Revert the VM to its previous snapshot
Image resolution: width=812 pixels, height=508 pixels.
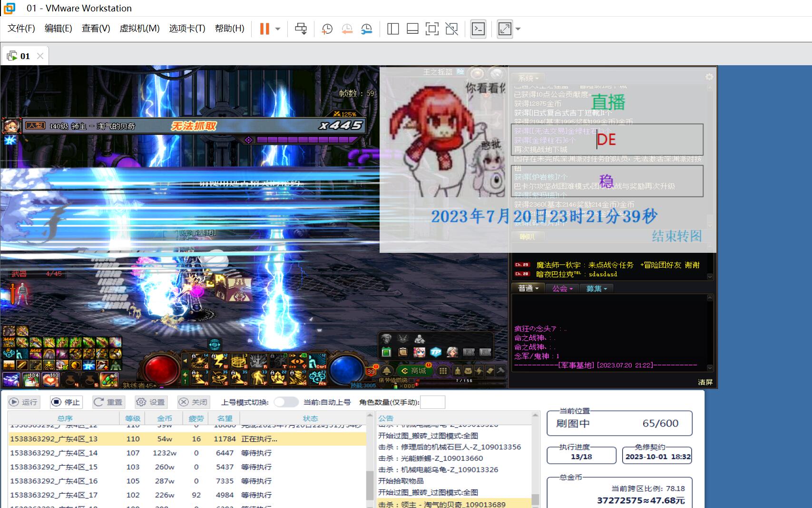347,29
